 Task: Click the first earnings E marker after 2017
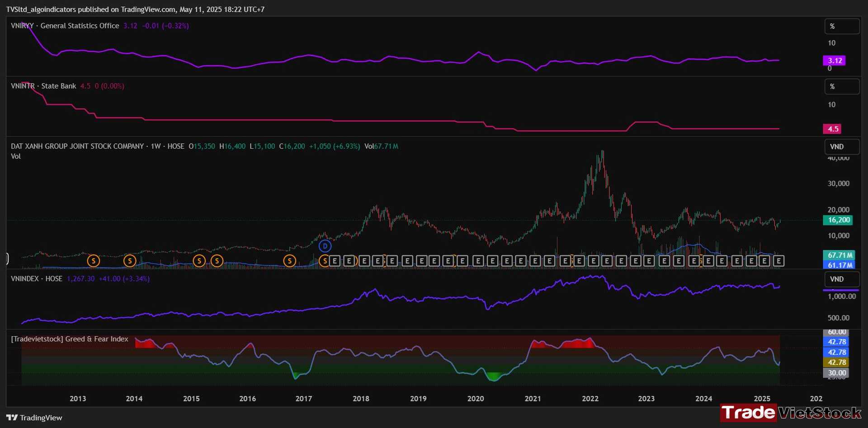335,261
